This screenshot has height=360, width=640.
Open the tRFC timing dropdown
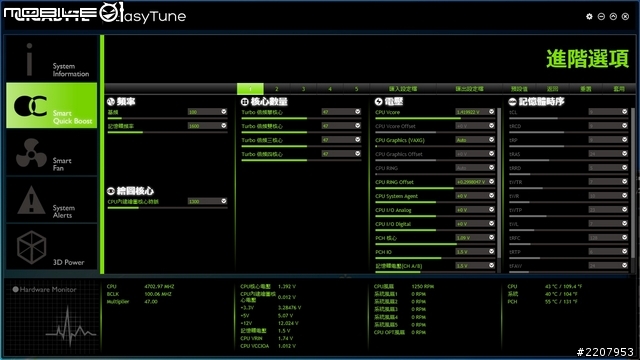(624, 237)
